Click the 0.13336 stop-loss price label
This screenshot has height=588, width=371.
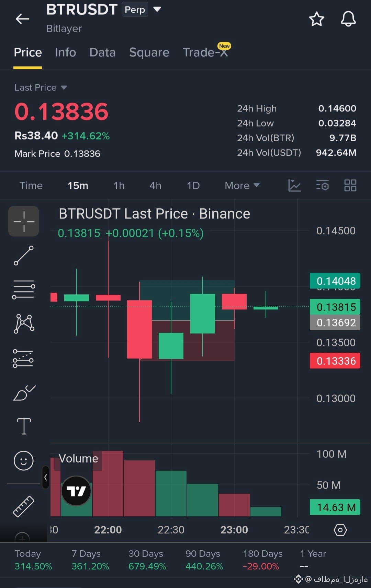335,361
